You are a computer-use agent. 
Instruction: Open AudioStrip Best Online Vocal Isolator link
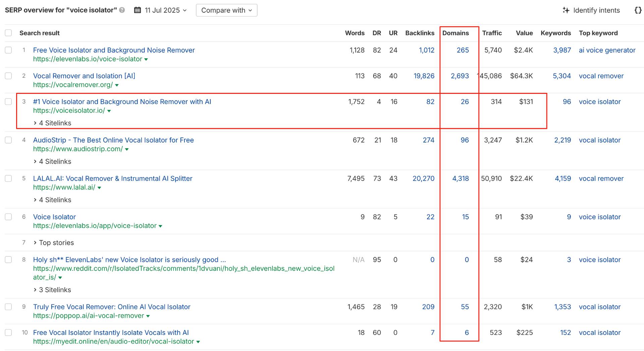pos(113,140)
